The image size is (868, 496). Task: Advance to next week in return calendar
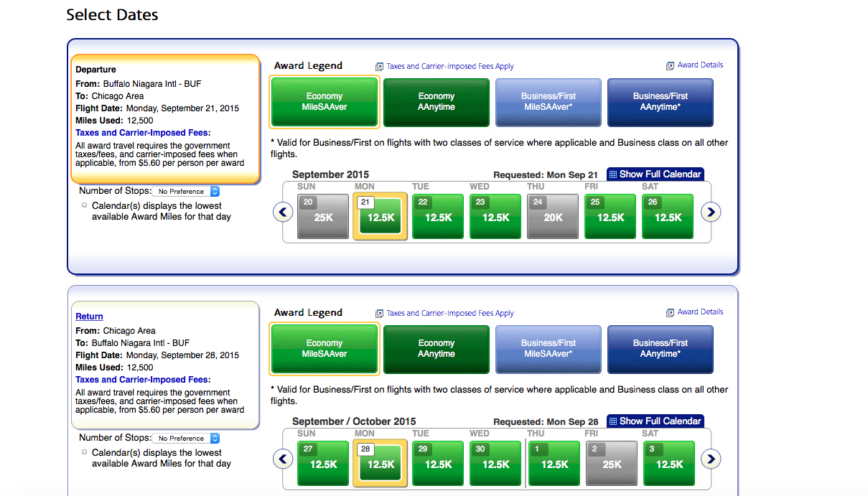(x=710, y=459)
